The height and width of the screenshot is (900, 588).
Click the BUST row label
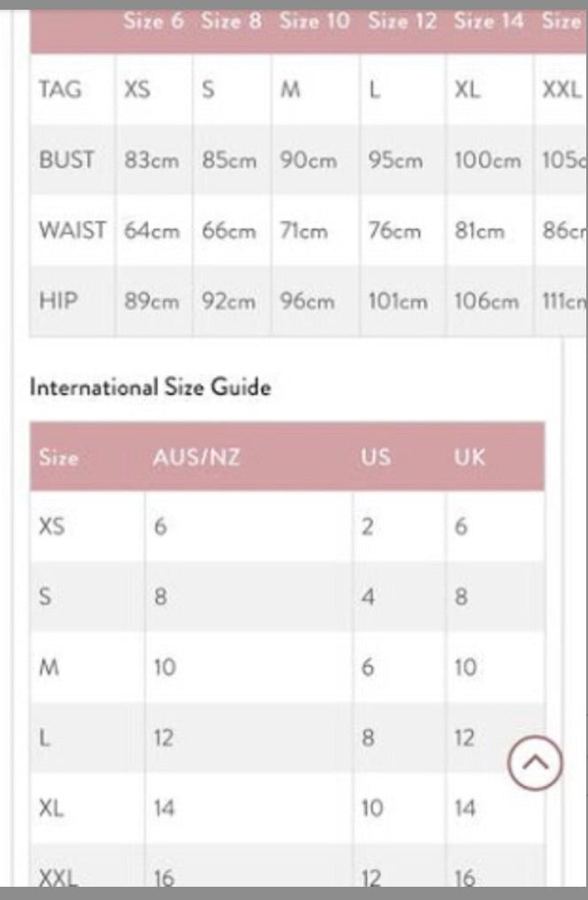click(66, 161)
